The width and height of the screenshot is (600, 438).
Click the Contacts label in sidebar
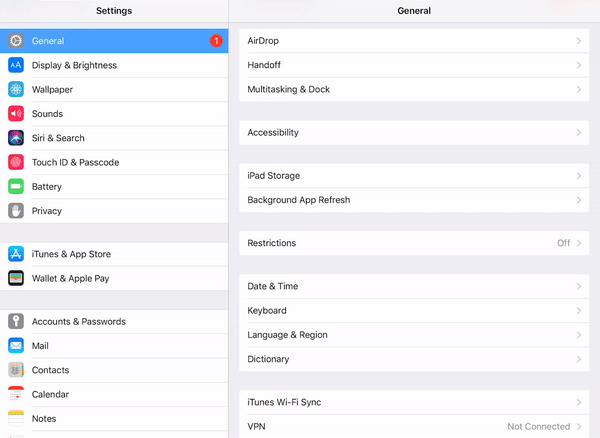click(x=51, y=370)
